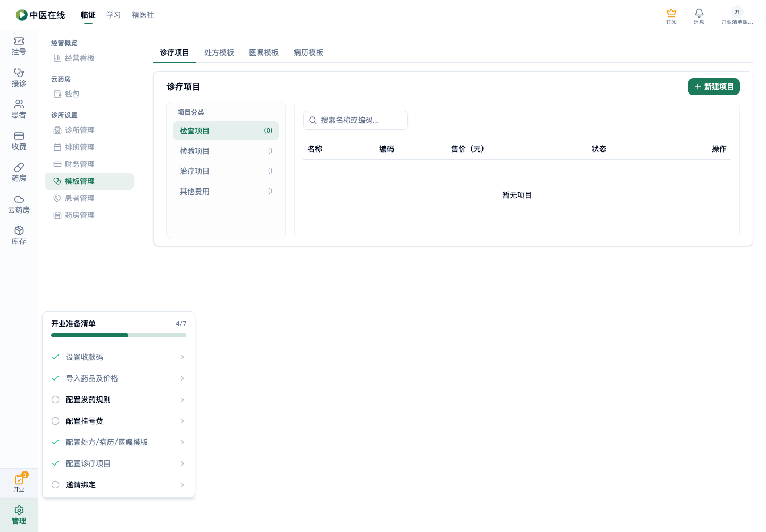This screenshot has height=532, width=766.
Task: Switch to the 诊疗项目 tab
Action: coord(174,53)
